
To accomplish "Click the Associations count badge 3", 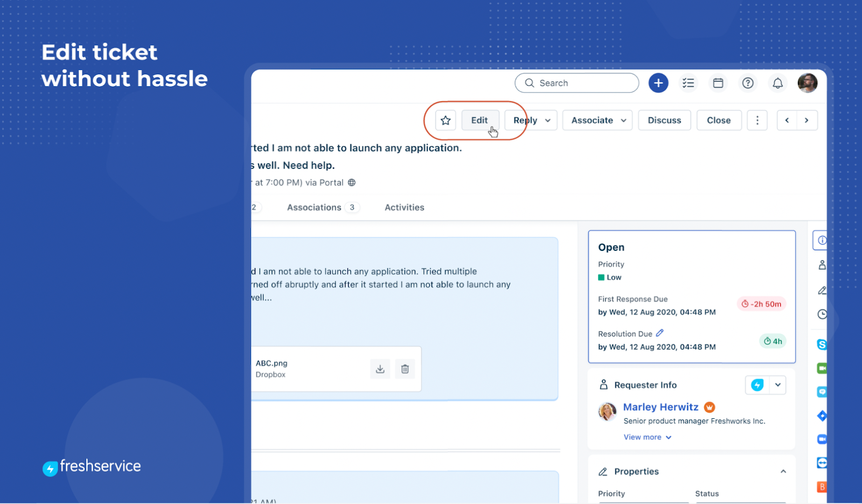I will pos(352,207).
